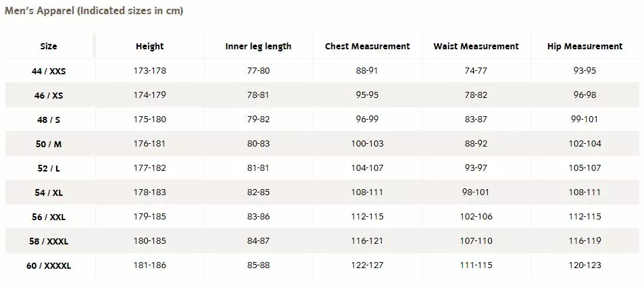This screenshot has height=287, width=644.
Task: Click height value 176-181 for size M
Action: [149, 143]
